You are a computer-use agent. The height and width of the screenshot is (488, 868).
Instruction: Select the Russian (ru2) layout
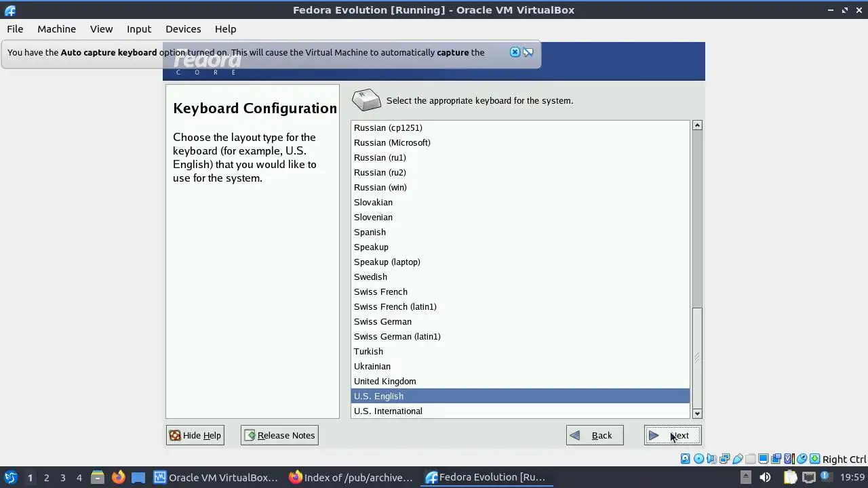[520, 172]
